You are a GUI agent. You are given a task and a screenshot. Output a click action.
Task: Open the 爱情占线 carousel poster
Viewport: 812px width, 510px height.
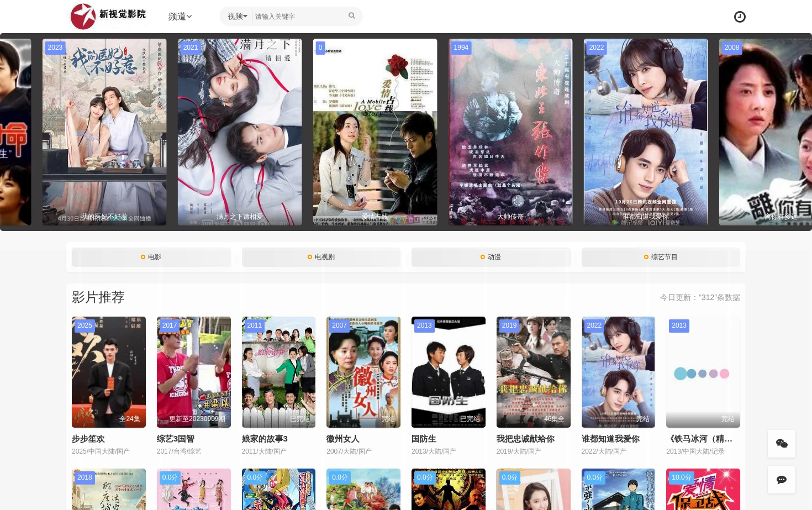[375, 132]
